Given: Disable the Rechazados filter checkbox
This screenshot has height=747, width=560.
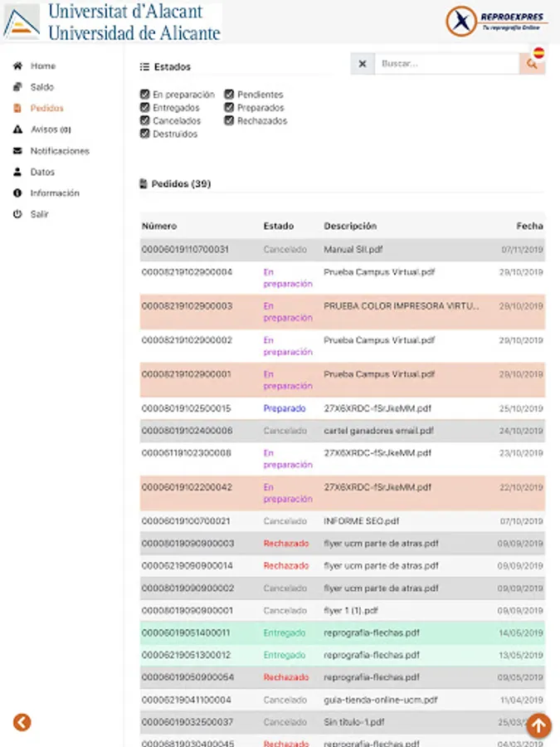Looking at the screenshot, I should [229, 120].
